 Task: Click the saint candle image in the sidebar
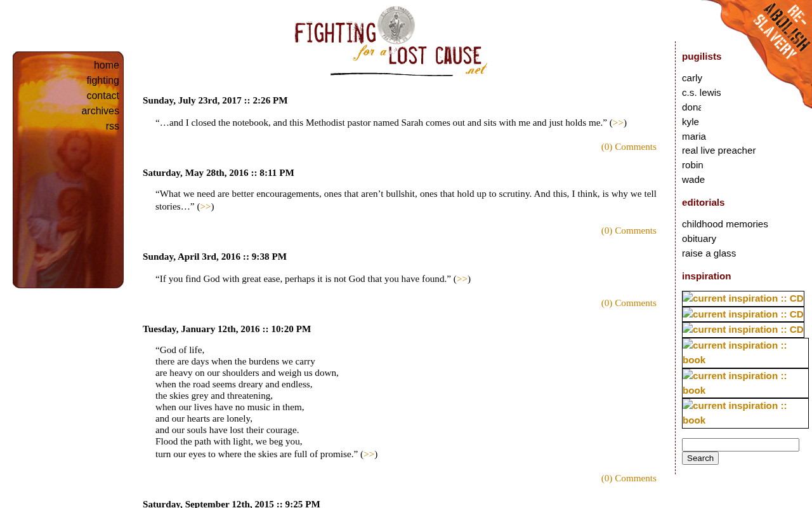tap(68, 170)
